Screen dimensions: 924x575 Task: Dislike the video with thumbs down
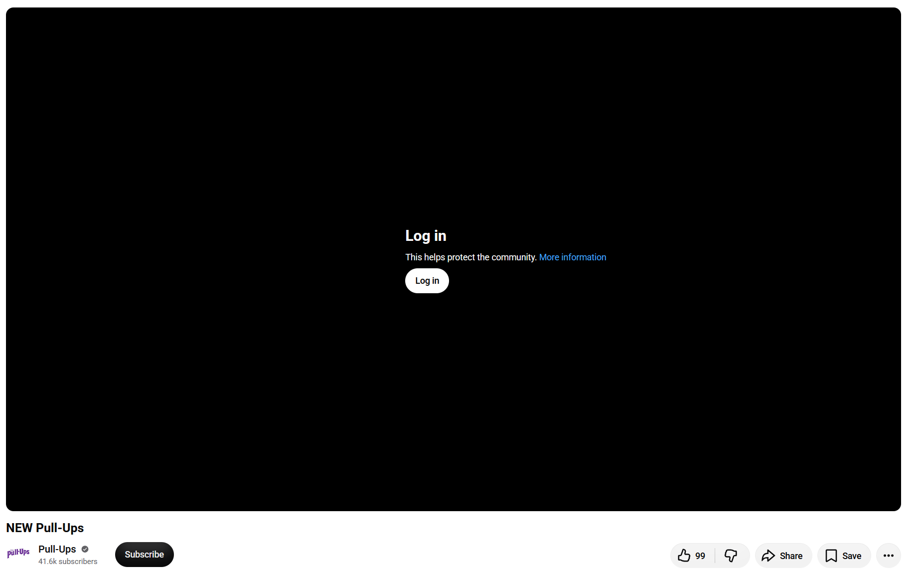tap(731, 556)
